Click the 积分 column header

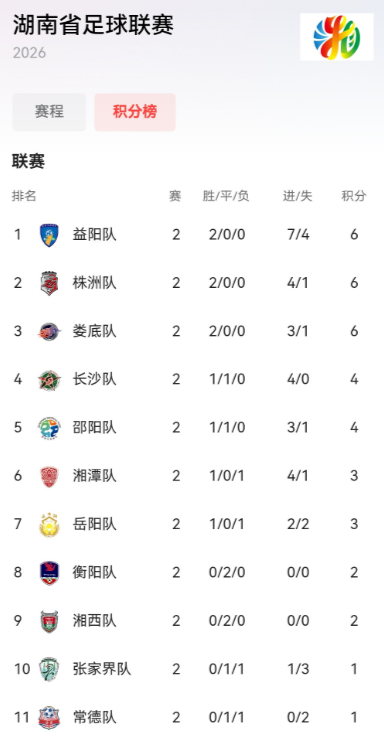pyautogui.click(x=354, y=196)
